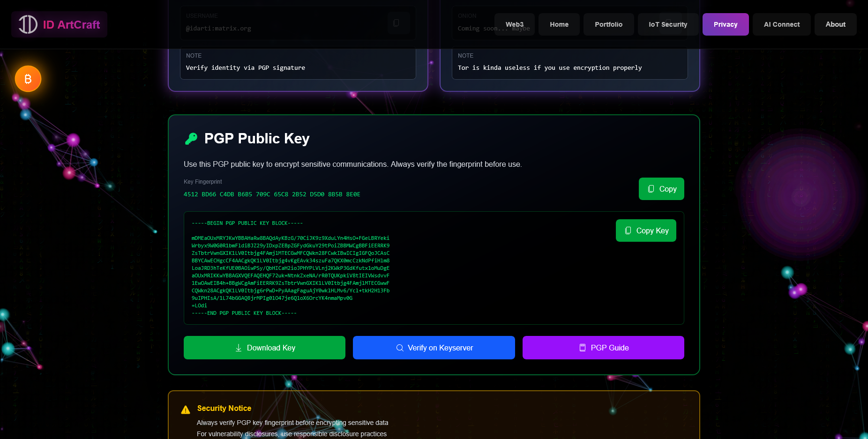The height and width of the screenshot is (439, 868).
Task: Go to the Web3 nav item
Action: (514, 24)
